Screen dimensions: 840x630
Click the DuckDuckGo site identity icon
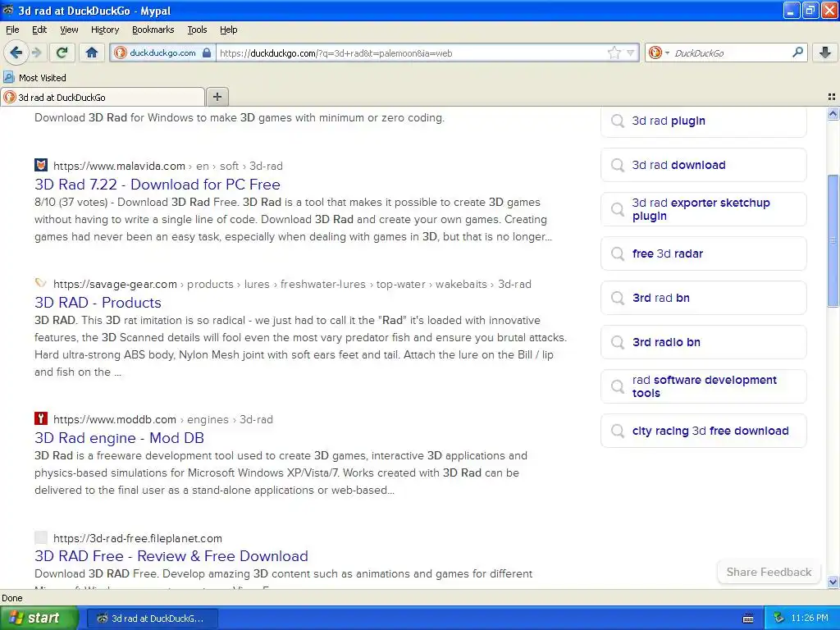click(121, 52)
